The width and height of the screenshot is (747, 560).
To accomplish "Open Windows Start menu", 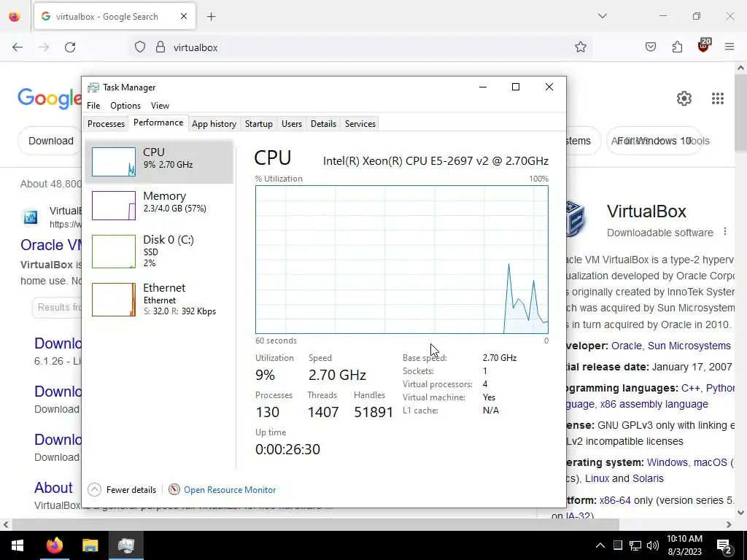I will tap(17, 545).
